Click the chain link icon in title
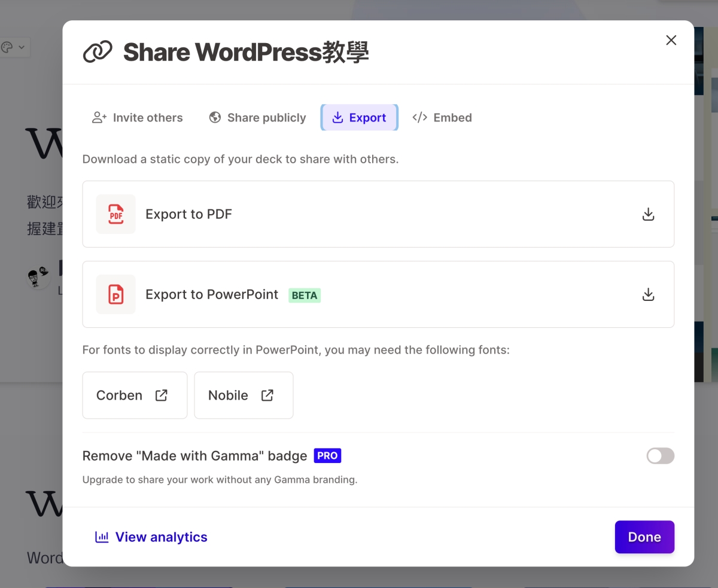The width and height of the screenshot is (718, 588). pyautogui.click(x=98, y=53)
